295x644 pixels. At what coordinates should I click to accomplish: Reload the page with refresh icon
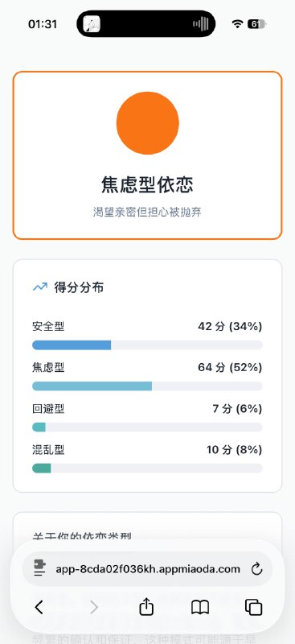point(256,569)
